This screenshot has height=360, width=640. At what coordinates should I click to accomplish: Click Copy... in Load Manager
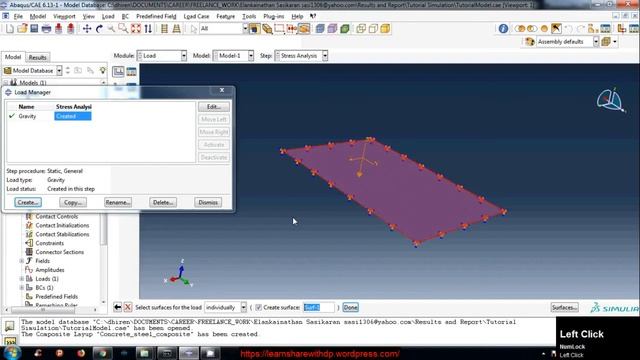coord(73,202)
